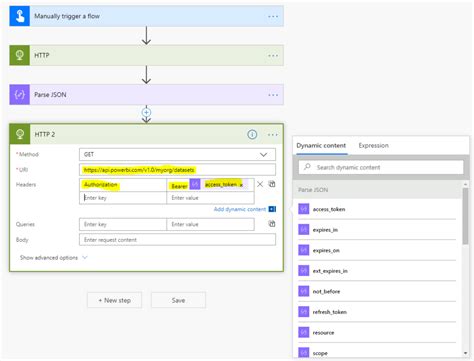This screenshot has height=361, width=474.
Task: Open the HTTP 2 ellipsis menu
Action: pyautogui.click(x=273, y=135)
